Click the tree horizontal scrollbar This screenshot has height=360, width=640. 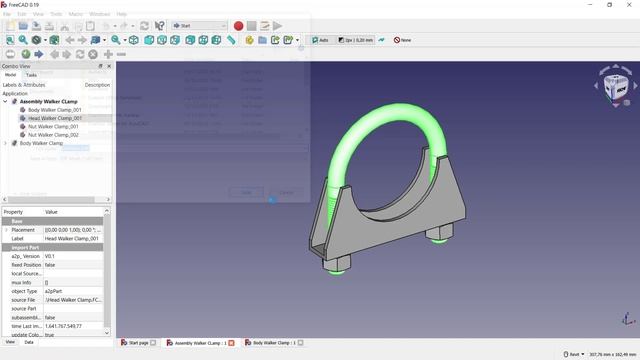tap(51, 200)
